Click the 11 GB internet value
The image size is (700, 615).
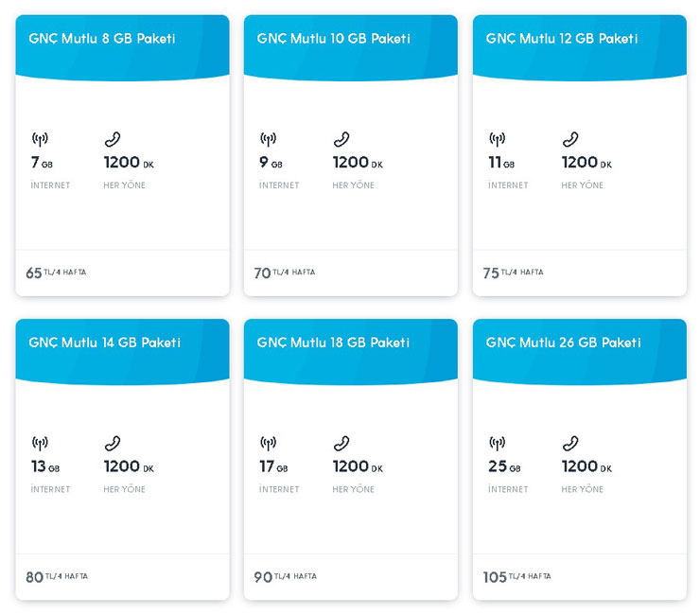click(501, 163)
